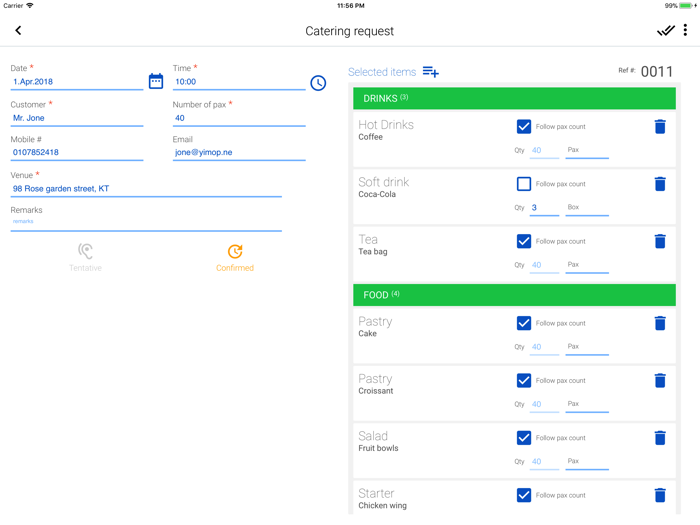Delete the Hot Drinks Coffee item
Viewport: 700px width, 525px height.
(x=660, y=127)
